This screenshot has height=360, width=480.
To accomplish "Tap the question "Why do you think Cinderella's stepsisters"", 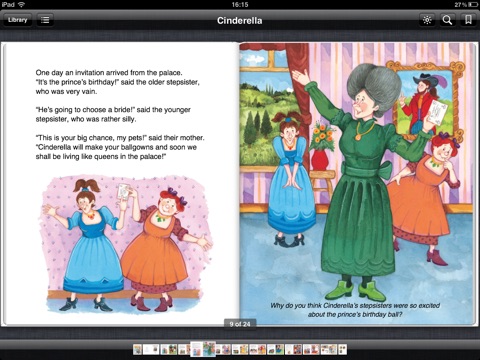I will coord(355,305).
